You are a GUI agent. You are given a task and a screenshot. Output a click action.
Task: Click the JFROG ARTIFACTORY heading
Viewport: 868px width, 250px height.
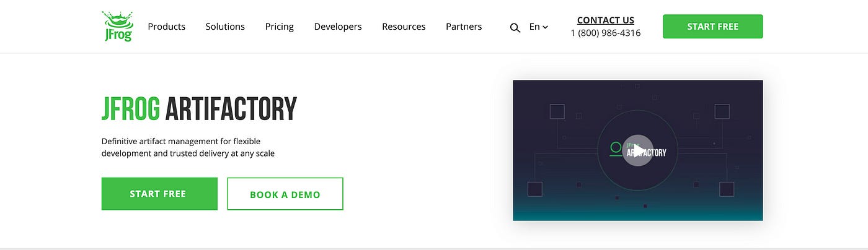199,109
